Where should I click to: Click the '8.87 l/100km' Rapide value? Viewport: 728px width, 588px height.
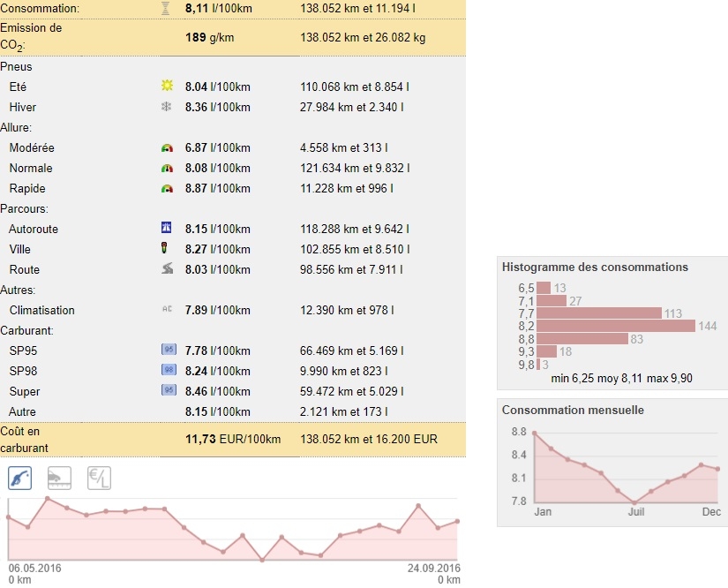point(218,189)
